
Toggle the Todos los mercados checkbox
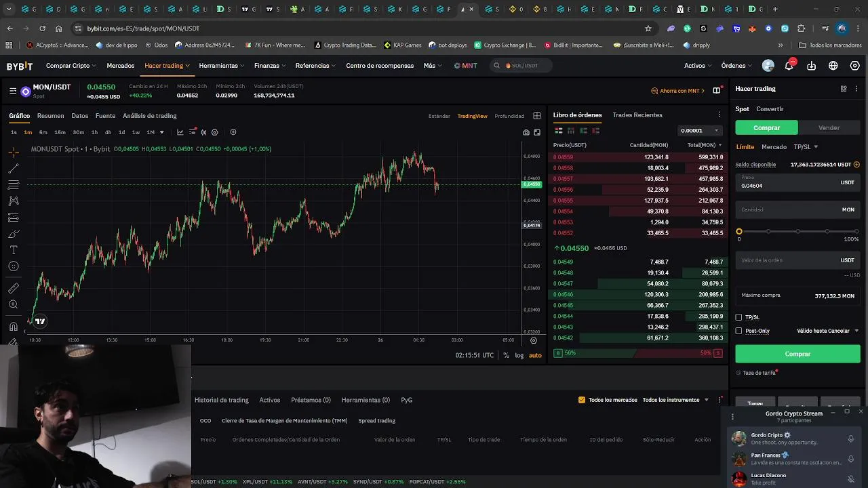[582, 400]
